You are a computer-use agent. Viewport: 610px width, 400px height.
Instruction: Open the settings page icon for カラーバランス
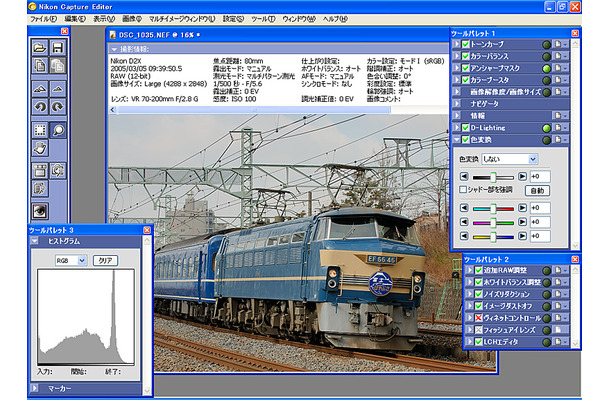click(559, 56)
